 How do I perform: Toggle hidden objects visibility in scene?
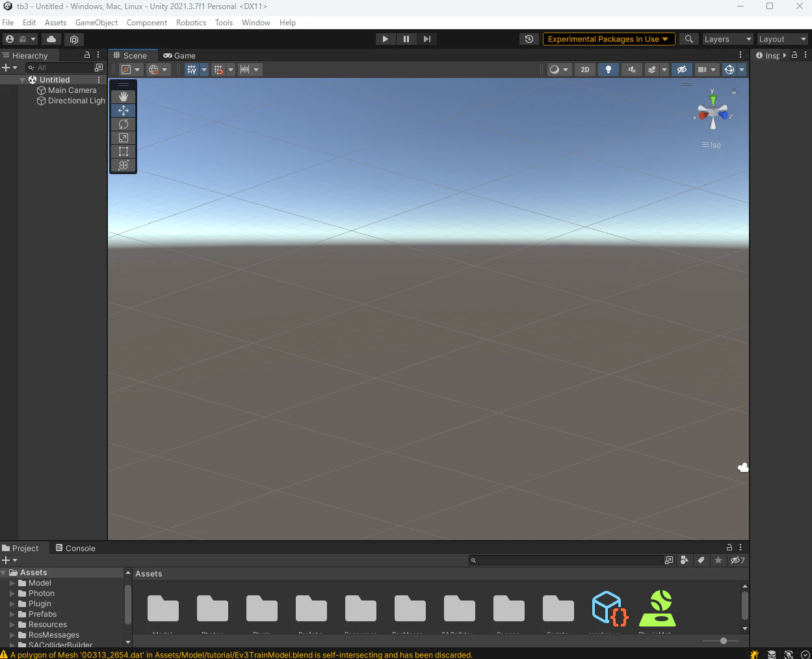tap(681, 70)
